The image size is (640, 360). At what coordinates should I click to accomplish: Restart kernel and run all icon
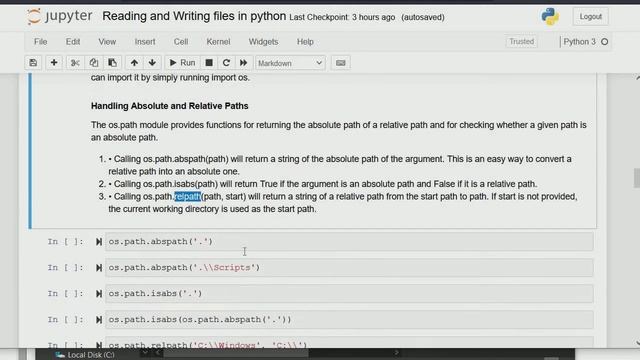pyautogui.click(x=244, y=63)
